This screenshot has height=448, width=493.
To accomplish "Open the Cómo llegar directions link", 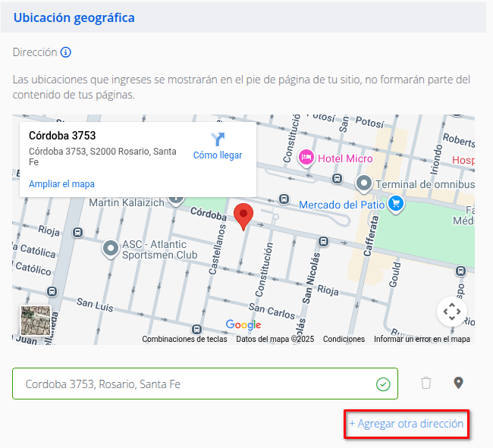I will [x=218, y=155].
